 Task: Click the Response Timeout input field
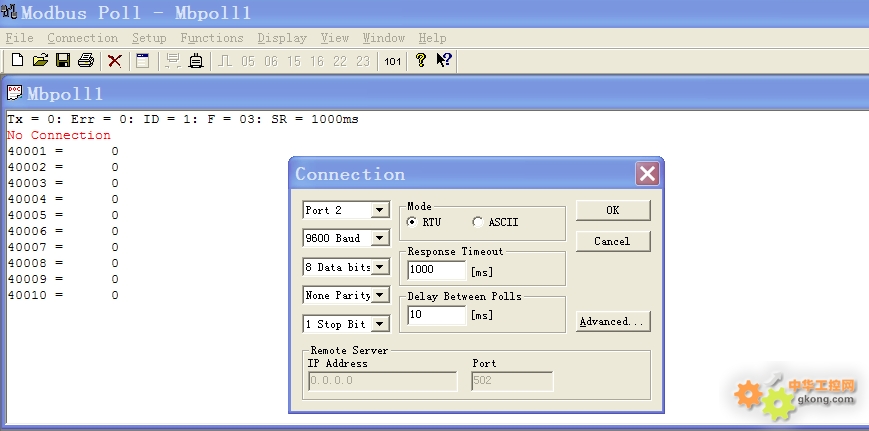pos(437,270)
